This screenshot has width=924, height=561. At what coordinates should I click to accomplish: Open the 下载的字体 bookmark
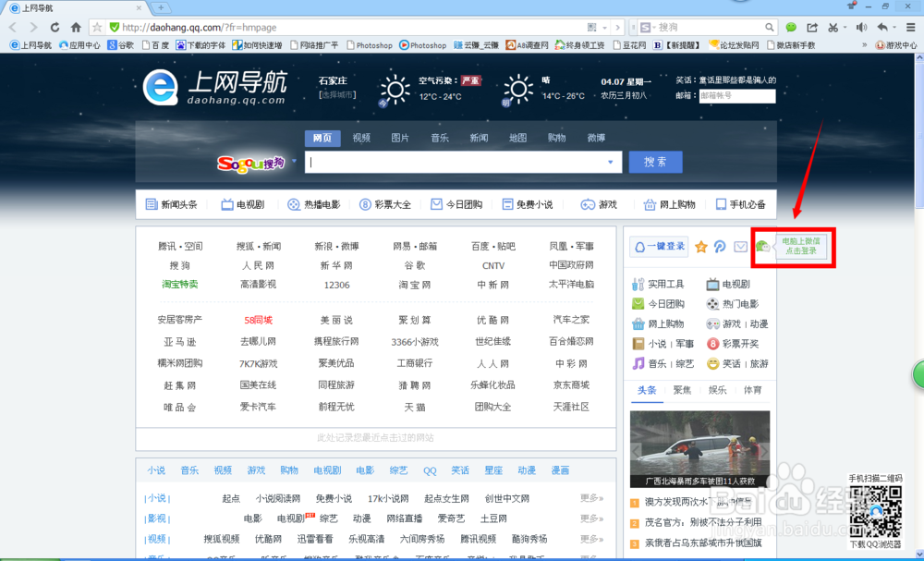coord(201,44)
